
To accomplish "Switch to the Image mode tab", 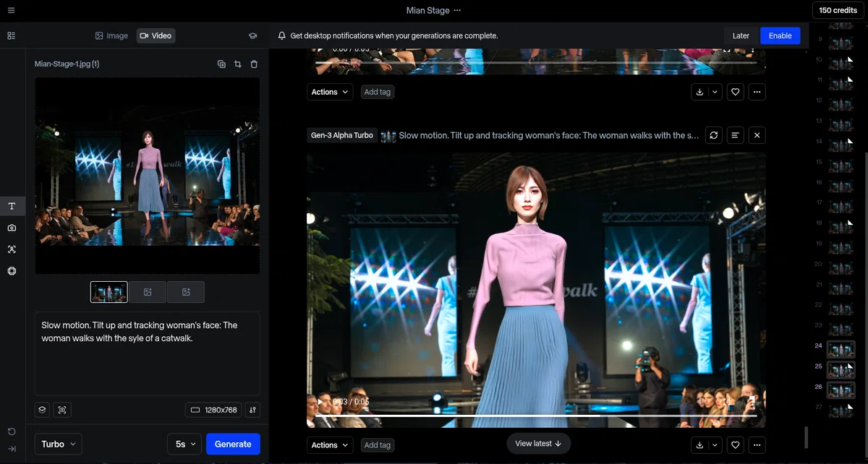I will [x=111, y=35].
